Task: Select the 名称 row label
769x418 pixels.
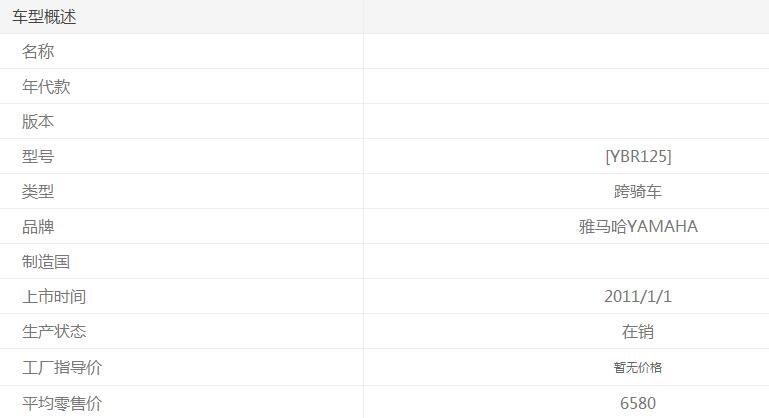Action: [38, 52]
